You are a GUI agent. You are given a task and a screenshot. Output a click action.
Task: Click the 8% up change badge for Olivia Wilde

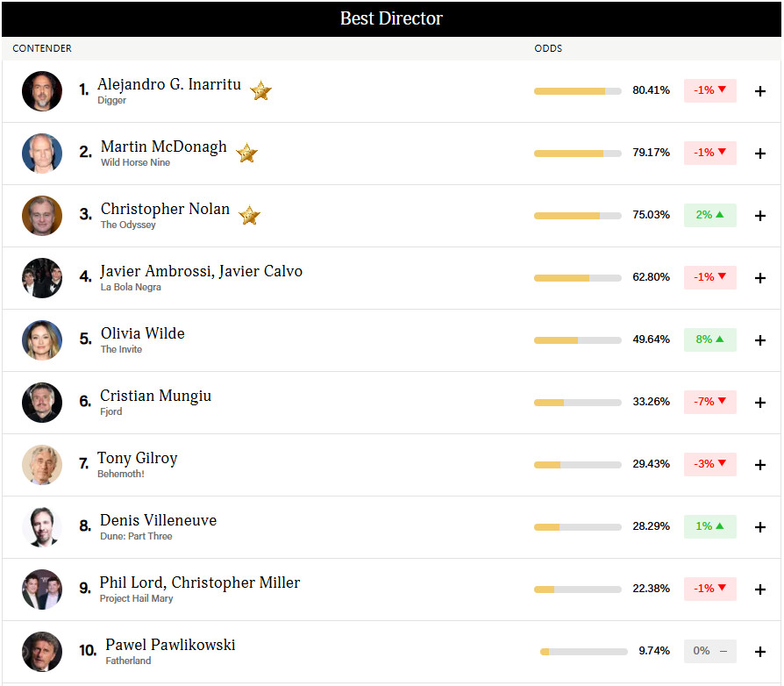click(x=710, y=339)
